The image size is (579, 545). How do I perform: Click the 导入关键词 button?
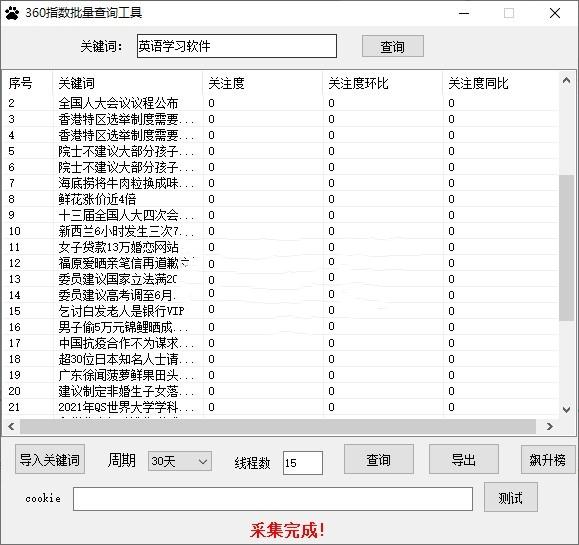pos(50,460)
